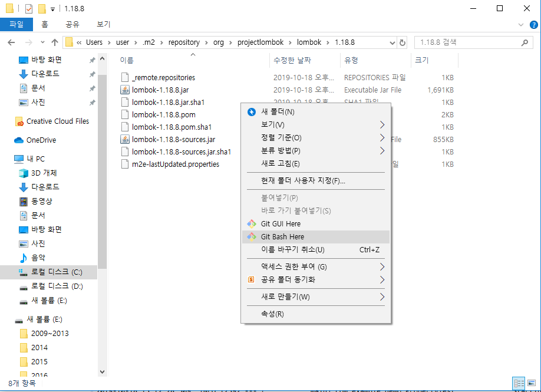This screenshot has width=541, height=392.
Task: Click the properties checkmark icon in title bar
Action: pos(29,9)
